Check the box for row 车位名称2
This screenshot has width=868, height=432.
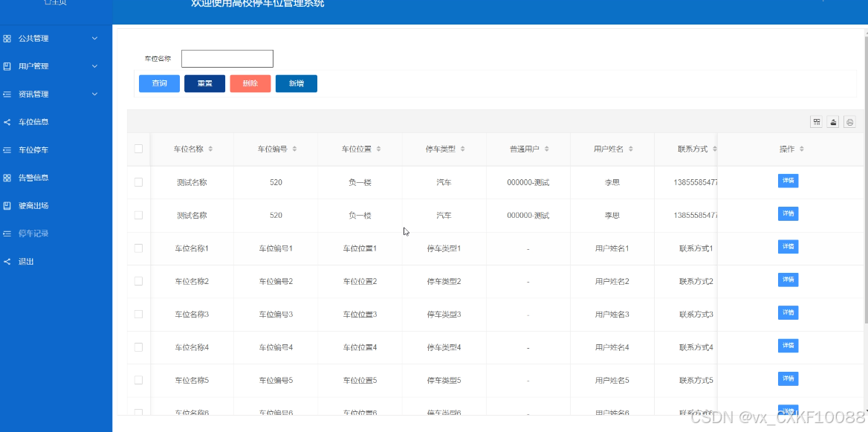(x=138, y=281)
